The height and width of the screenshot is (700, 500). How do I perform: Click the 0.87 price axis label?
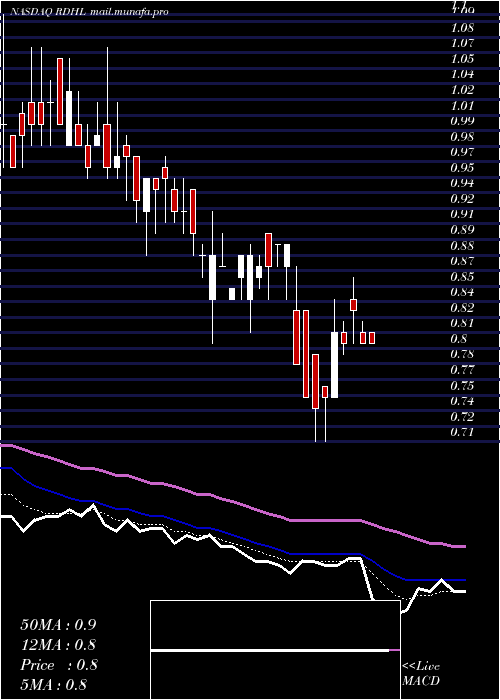click(462, 261)
